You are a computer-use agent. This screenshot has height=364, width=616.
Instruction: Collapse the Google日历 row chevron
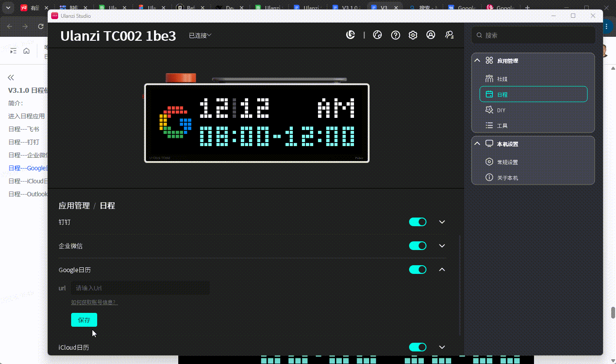442,270
